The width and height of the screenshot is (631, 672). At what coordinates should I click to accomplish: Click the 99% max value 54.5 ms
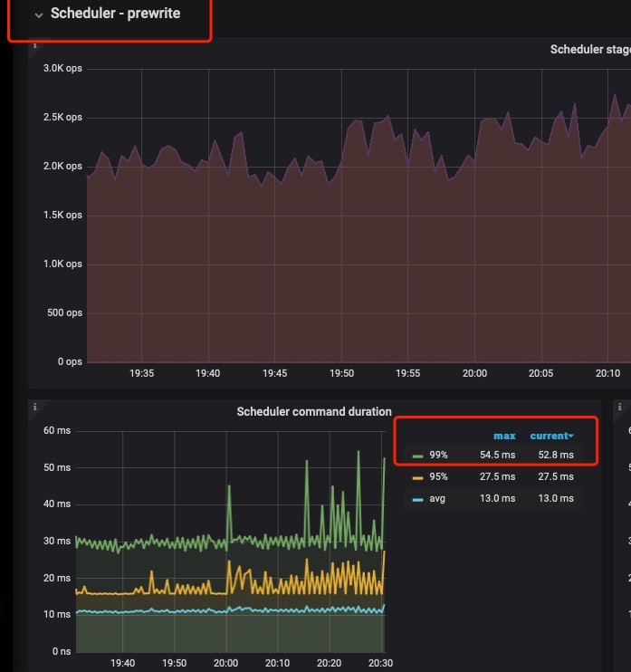pyautogui.click(x=497, y=454)
